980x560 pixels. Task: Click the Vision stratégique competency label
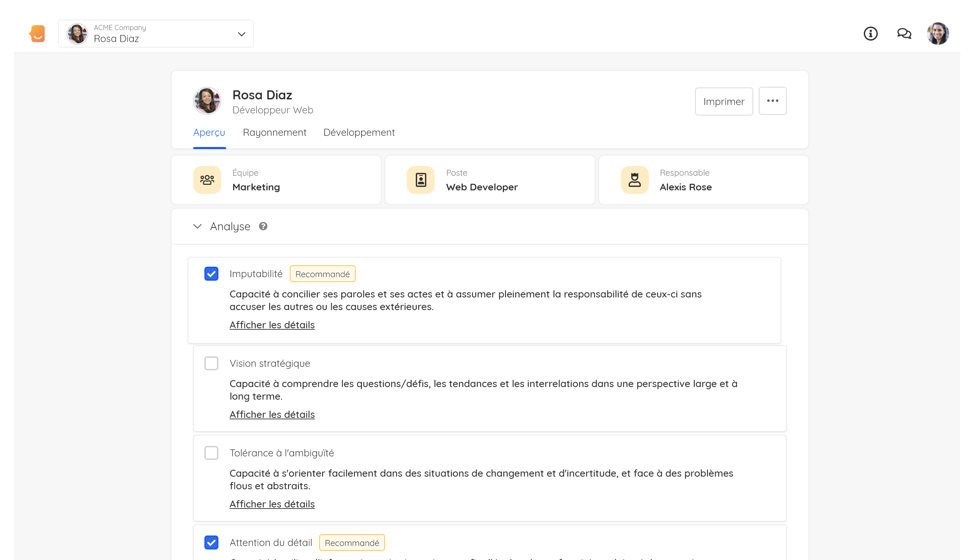[269, 363]
